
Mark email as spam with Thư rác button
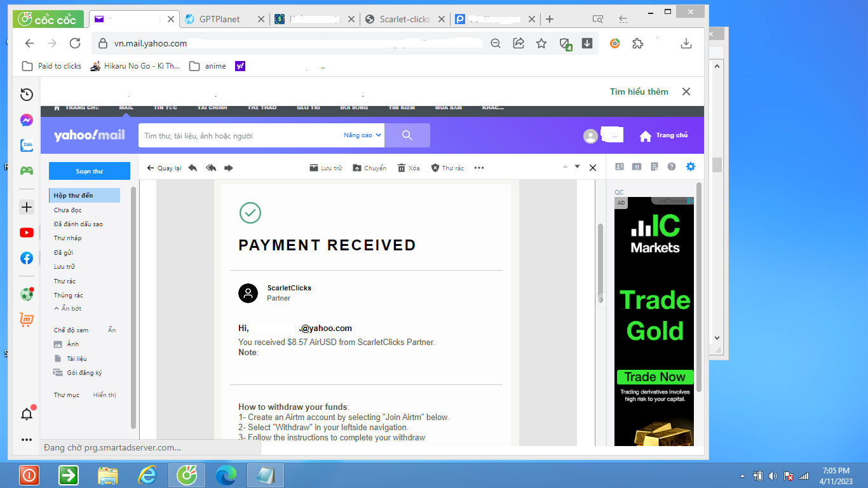[x=447, y=168]
